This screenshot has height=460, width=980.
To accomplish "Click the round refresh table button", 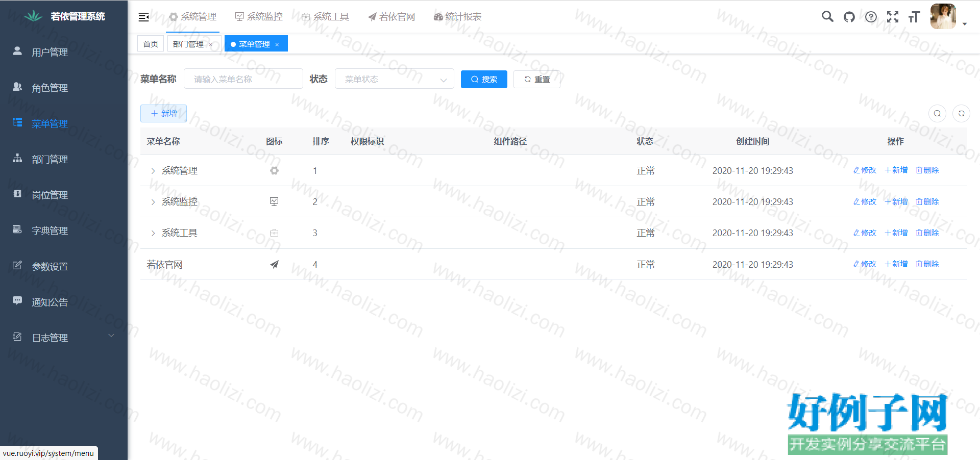I will click(x=962, y=113).
